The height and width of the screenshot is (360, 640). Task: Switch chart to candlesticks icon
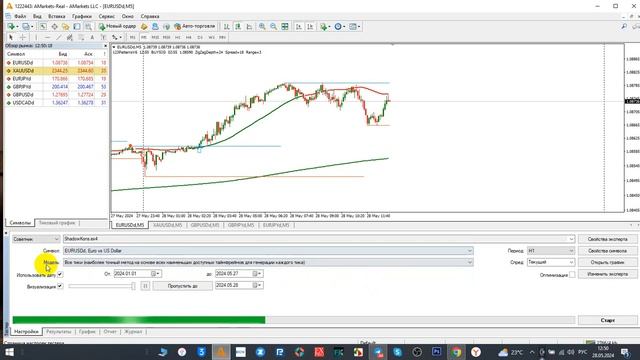(238, 27)
